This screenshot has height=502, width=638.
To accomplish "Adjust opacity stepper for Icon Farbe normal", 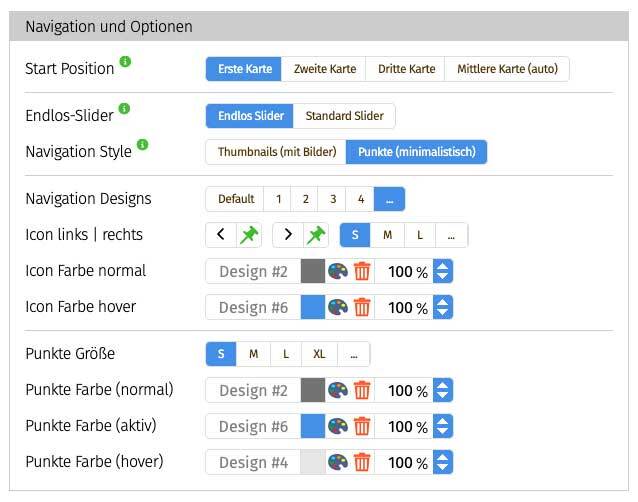I will [x=443, y=272].
